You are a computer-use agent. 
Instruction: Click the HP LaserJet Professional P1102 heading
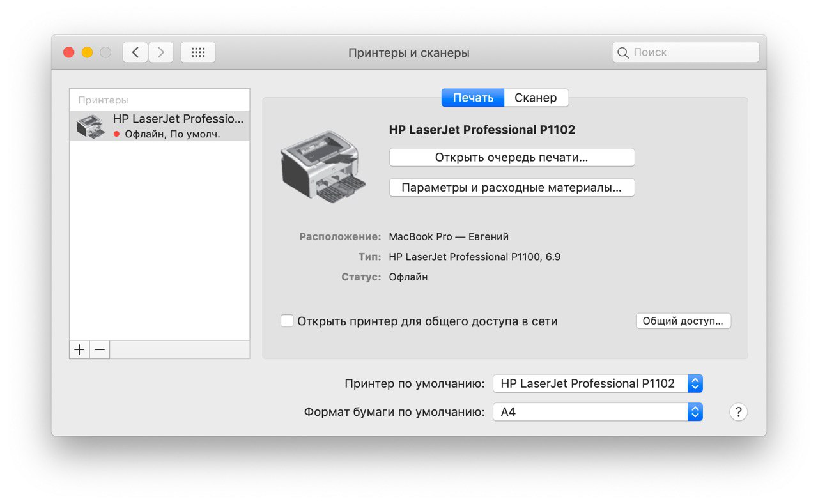coord(482,130)
